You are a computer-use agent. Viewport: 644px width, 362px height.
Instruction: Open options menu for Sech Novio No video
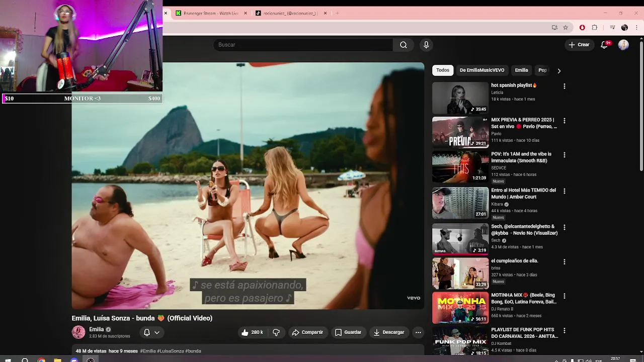point(565,227)
